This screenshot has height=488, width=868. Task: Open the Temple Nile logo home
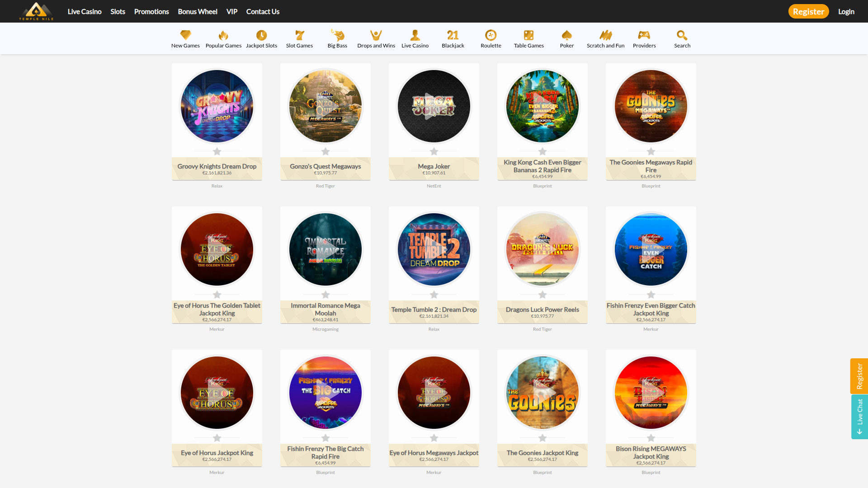pyautogui.click(x=36, y=11)
